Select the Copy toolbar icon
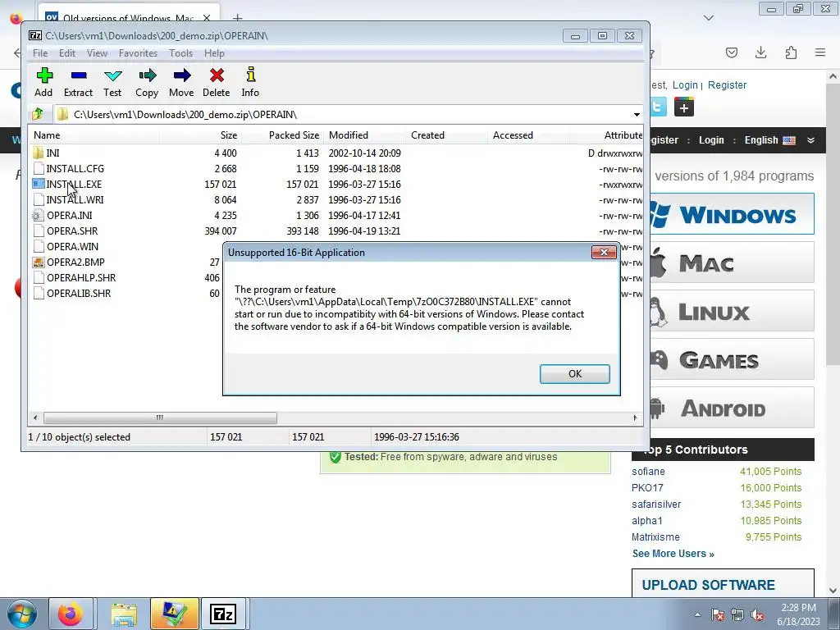 (x=147, y=76)
